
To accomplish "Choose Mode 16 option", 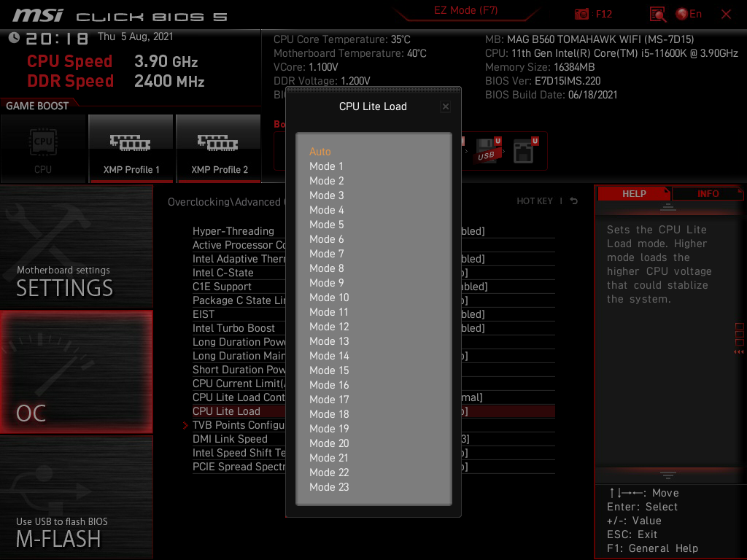I will pyautogui.click(x=329, y=385).
